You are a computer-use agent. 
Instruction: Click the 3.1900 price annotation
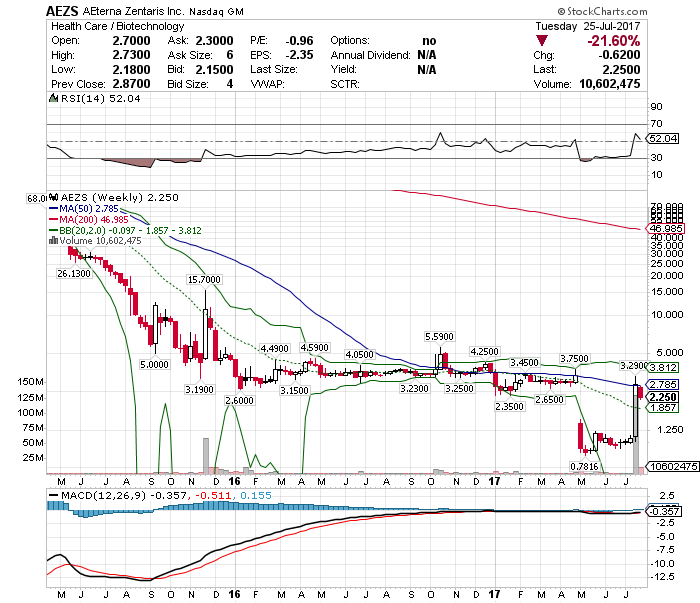pos(199,390)
